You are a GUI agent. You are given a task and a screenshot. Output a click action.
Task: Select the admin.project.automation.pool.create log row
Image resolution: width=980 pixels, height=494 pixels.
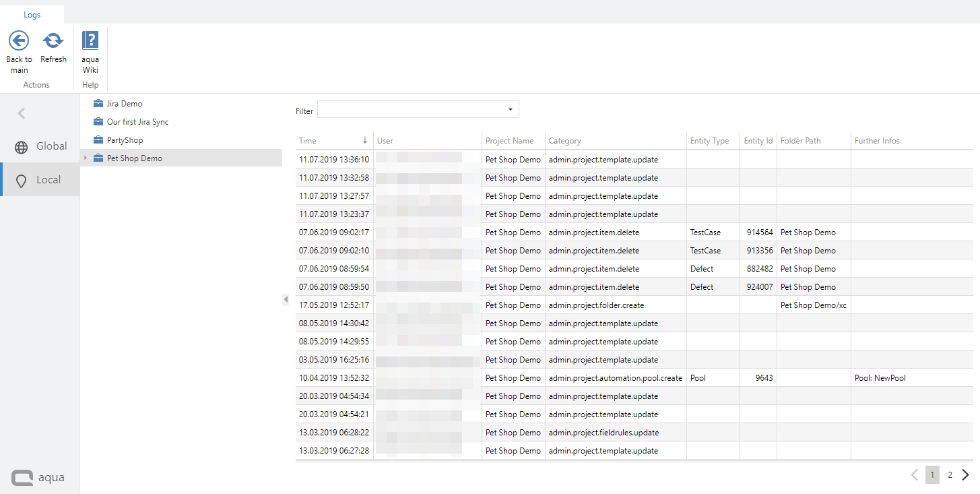pyautogui.click(x=615, y=378)
